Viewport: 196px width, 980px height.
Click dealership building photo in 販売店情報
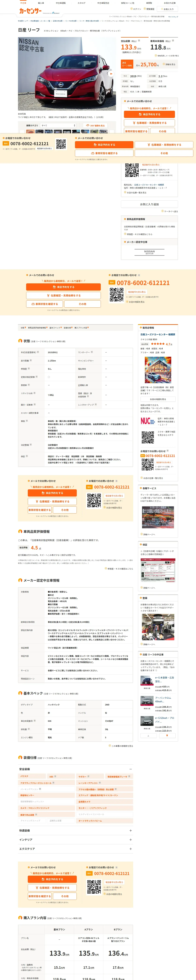[158, 370]
